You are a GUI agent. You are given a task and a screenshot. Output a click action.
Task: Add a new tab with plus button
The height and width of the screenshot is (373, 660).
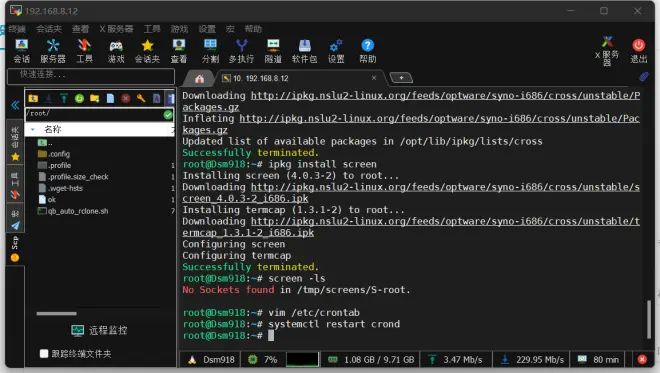pos(401,78)
